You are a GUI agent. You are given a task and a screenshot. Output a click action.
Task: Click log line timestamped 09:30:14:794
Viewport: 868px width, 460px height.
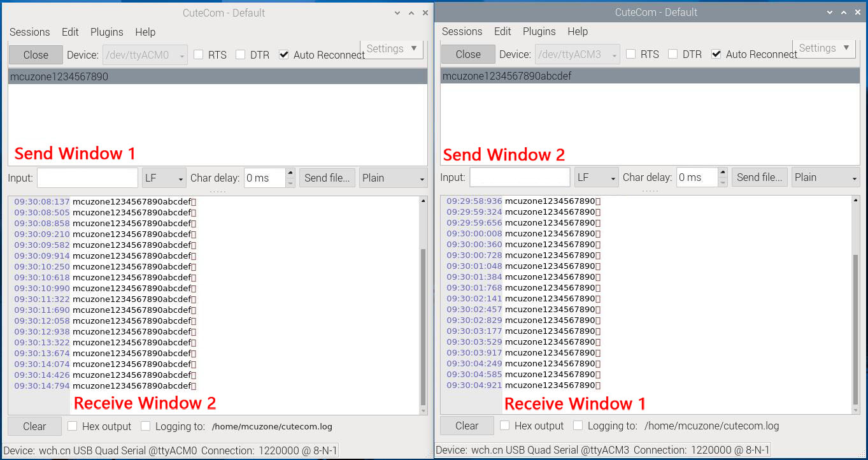tap(105, 386)
